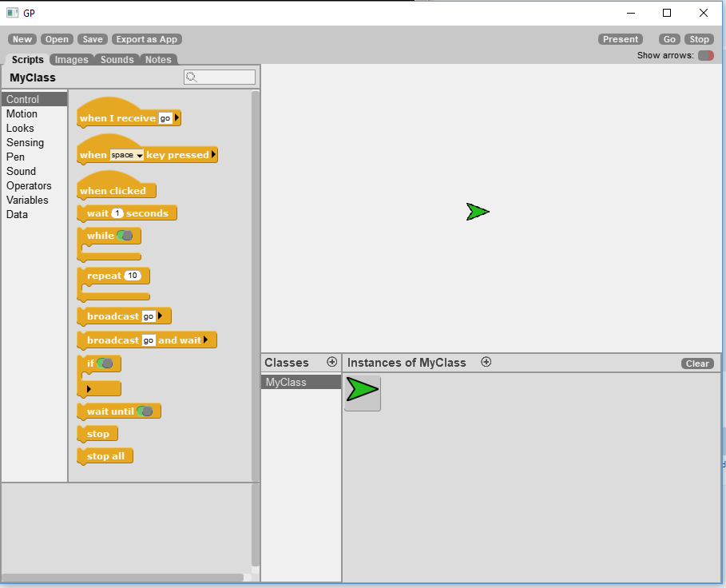Select MyClass in the Classes list
Viewport: 726px width, 588px height.
pyautogui.click(x=301, y=382)
